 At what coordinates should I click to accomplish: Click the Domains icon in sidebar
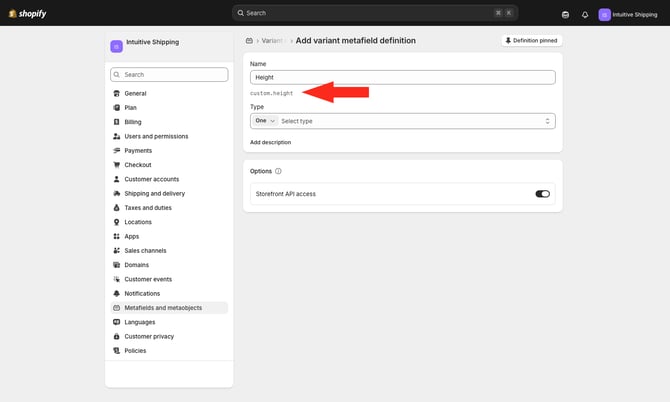click(x=116, y=265)
